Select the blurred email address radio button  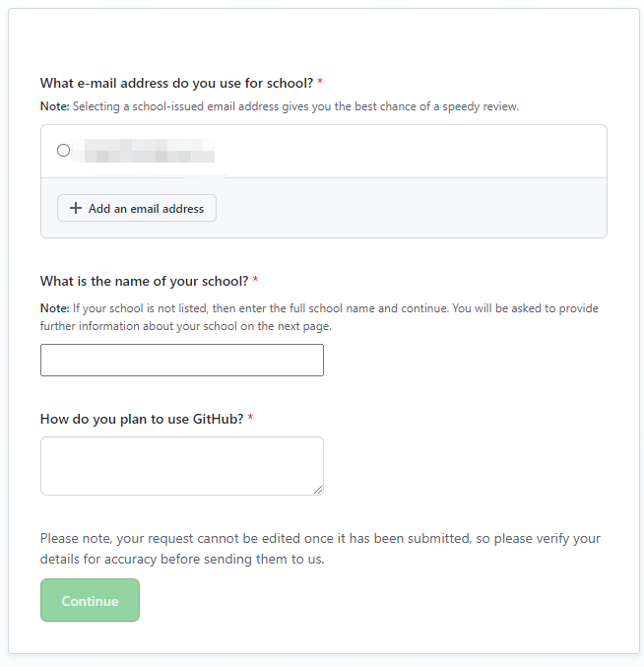click(64, 151)
